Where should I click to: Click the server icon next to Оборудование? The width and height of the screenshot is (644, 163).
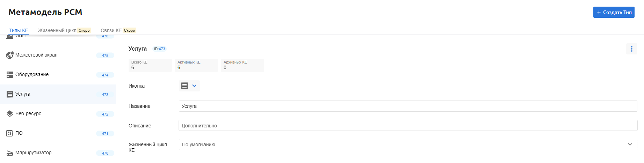coord(10,75)
